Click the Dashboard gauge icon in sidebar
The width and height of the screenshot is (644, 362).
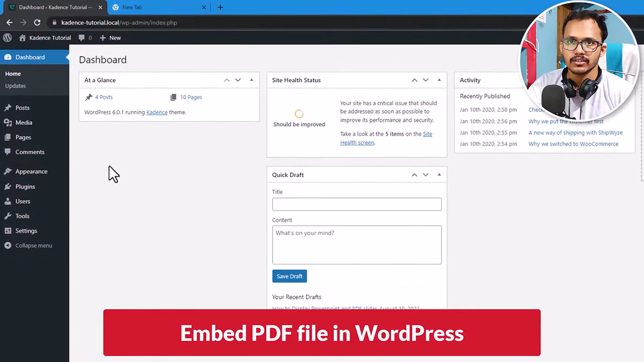8,57
